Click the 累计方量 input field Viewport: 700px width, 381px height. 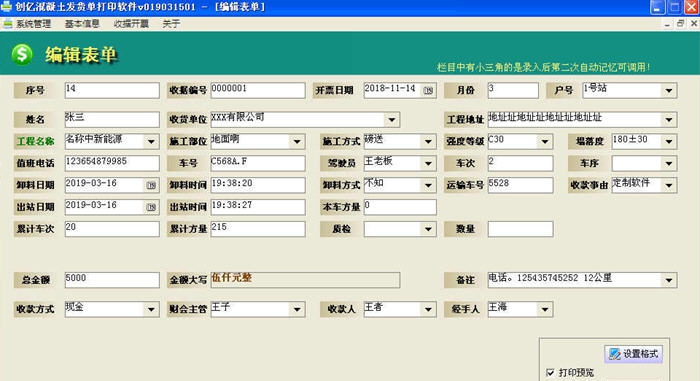tap(258, 229)
